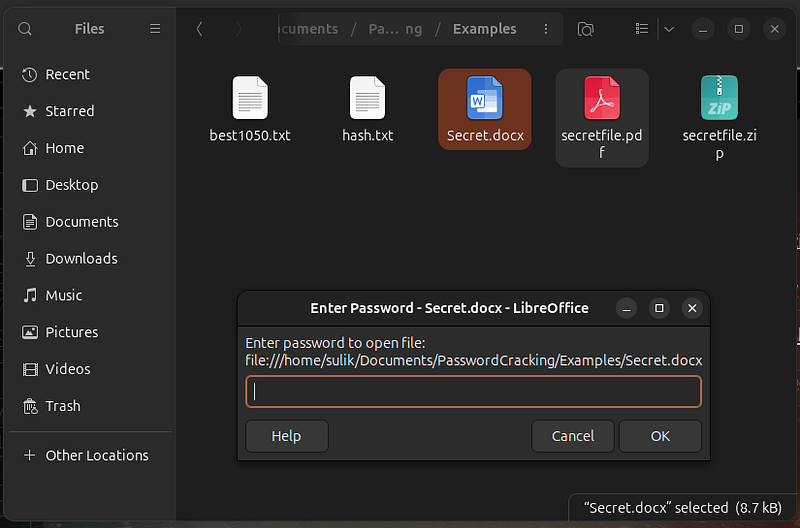Select the secretfile.pdf PDF icon
The image size is (800, 528).
(602, 97)
